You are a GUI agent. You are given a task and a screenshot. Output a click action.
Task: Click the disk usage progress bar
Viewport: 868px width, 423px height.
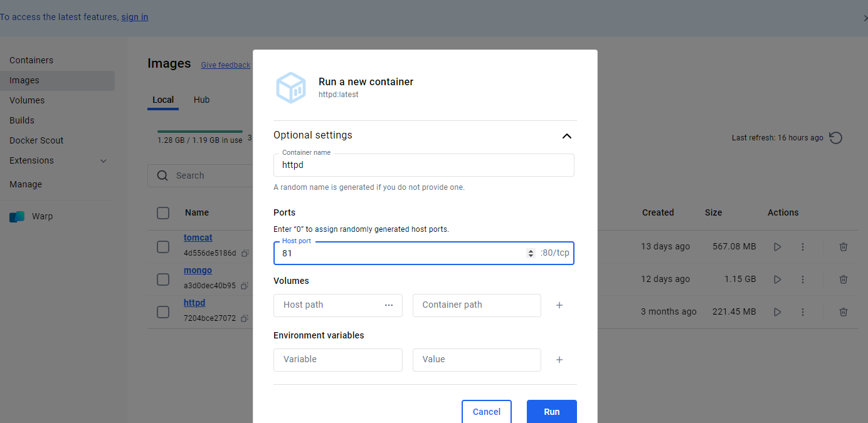[200, 132]
